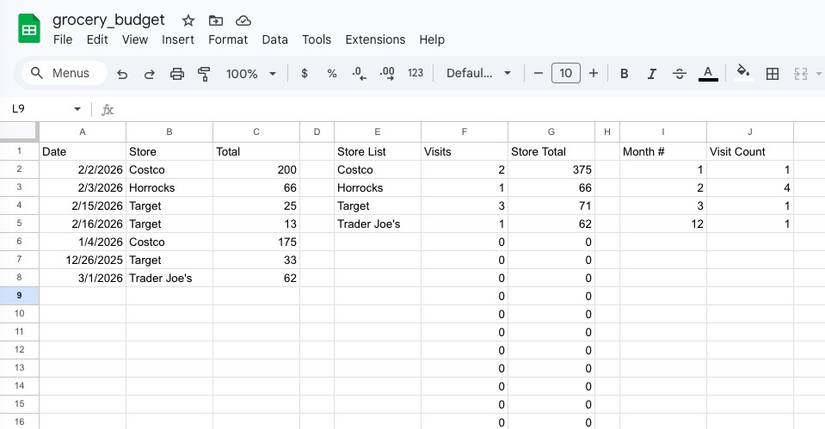The image size is (825, 429).
Task: Open the Tools menu
Action: point(316,39)
